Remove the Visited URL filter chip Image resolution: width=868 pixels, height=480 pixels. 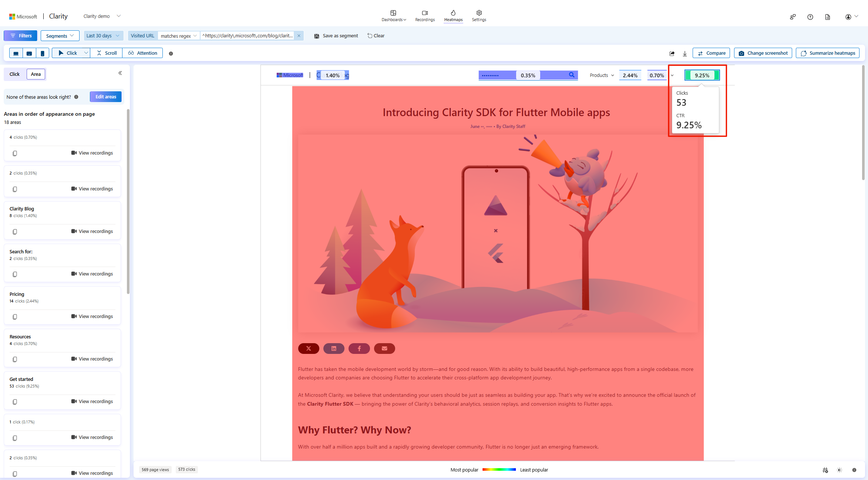299,36
